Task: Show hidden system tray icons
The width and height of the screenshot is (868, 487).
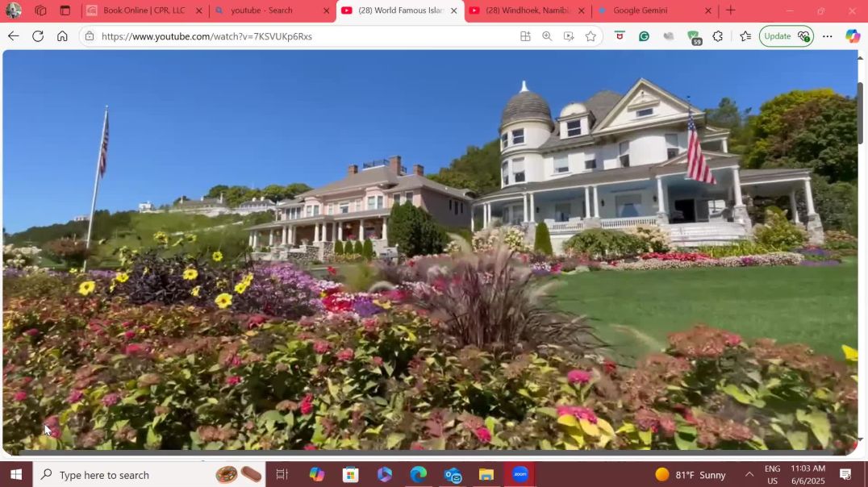Action: click(x=749, y=474)
